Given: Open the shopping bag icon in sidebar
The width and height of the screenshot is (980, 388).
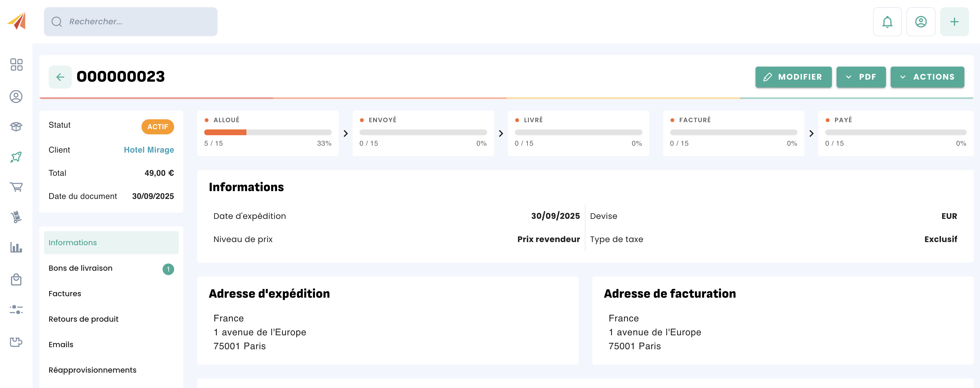Looking at the screenshot, I should [x=16, y=279].
